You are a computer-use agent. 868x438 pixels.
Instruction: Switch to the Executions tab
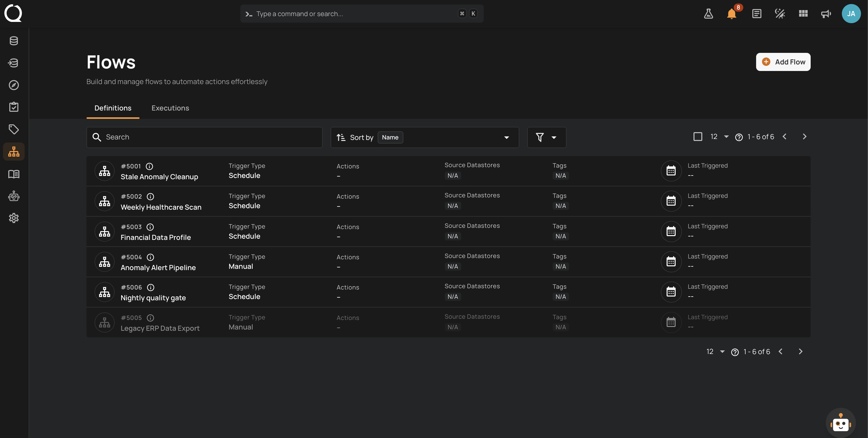click(170, 108)
